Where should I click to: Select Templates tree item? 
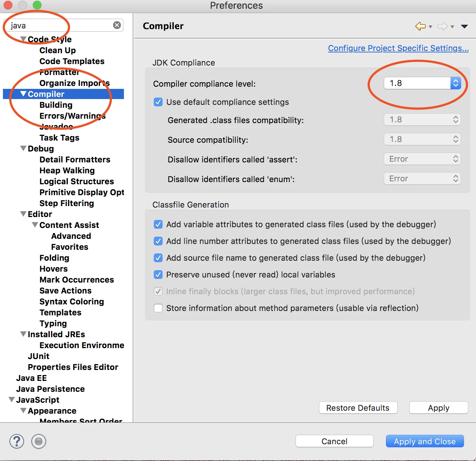point(61,312)
